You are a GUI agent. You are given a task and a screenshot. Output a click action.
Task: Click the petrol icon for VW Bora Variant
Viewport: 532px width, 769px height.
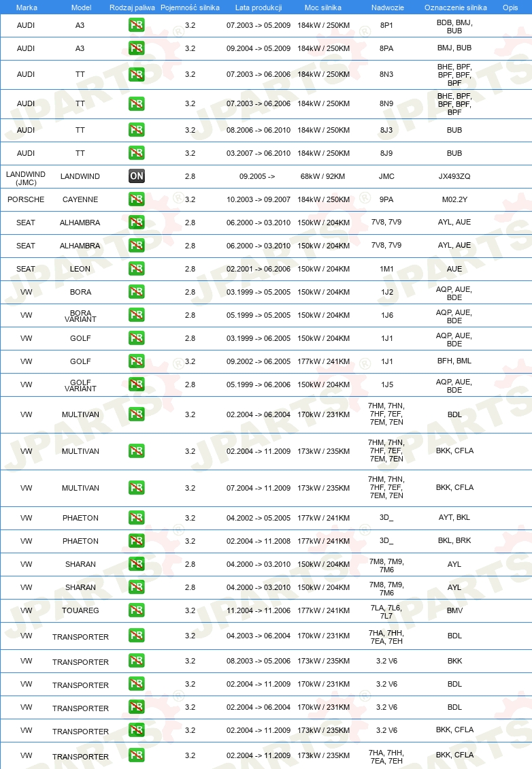136,315
